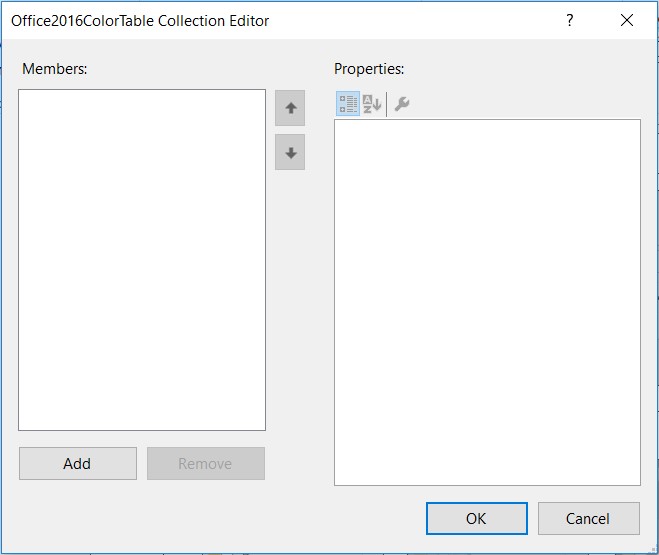
Task: Focus the Properties grid area
Action: pos(488,302)
